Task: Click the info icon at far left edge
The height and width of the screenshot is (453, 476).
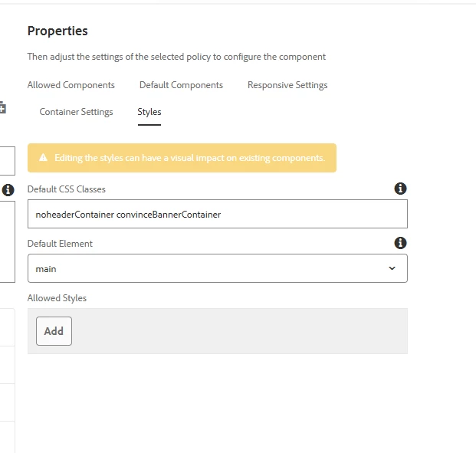Action: tap(8, 189)
